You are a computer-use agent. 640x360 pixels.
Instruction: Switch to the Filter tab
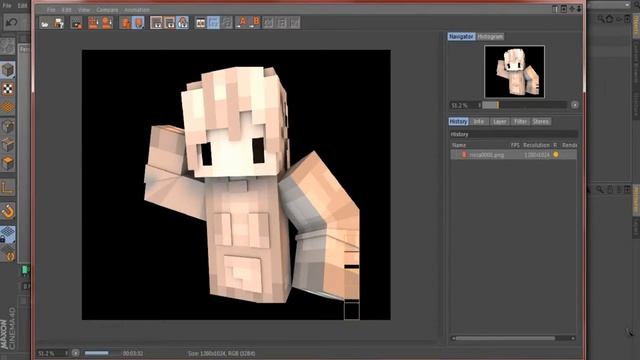(520, 122)
